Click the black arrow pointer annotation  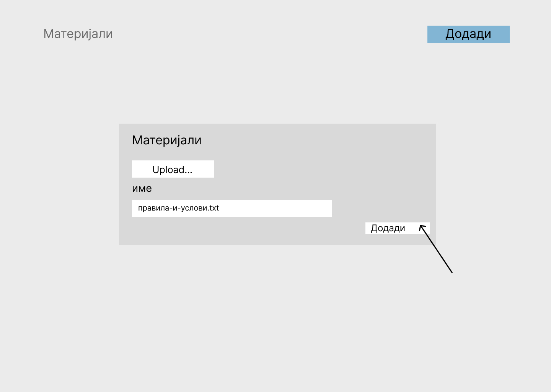436,249
